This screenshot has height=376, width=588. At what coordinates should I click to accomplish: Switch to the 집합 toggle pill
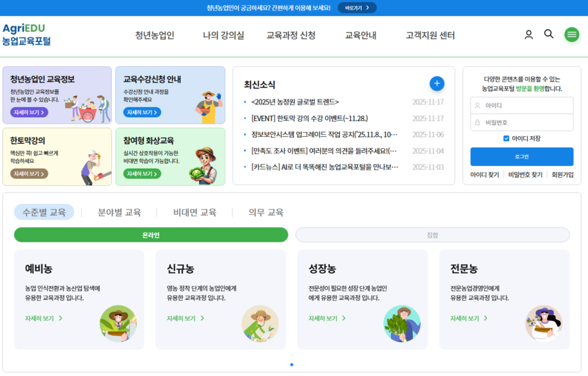pos(432,235)
